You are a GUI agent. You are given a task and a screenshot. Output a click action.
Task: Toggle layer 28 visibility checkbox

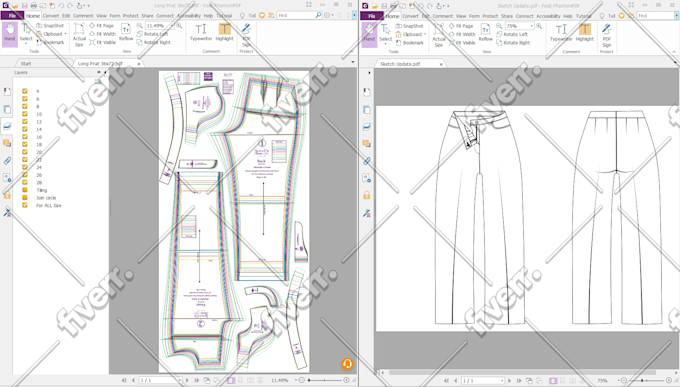[x=25, y=182]
